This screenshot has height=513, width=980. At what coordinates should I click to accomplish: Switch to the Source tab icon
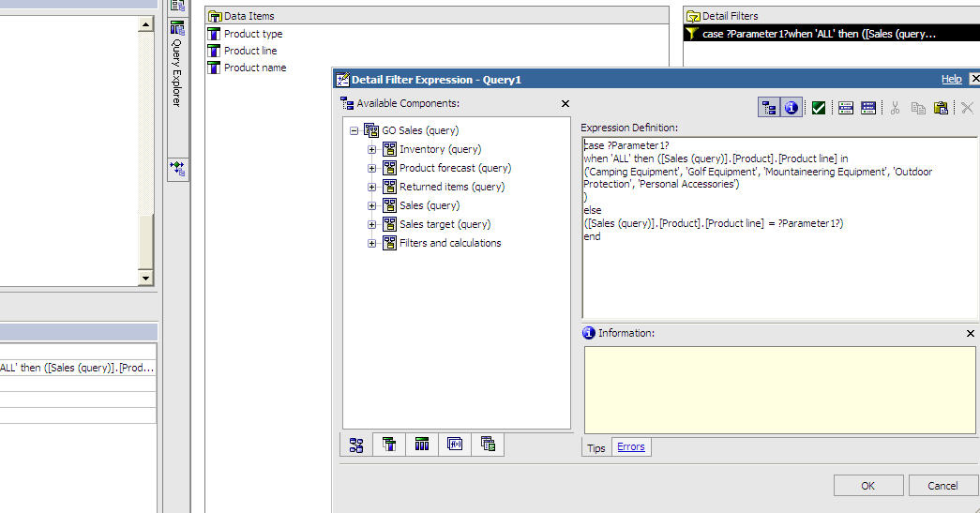tap(356, 445)
